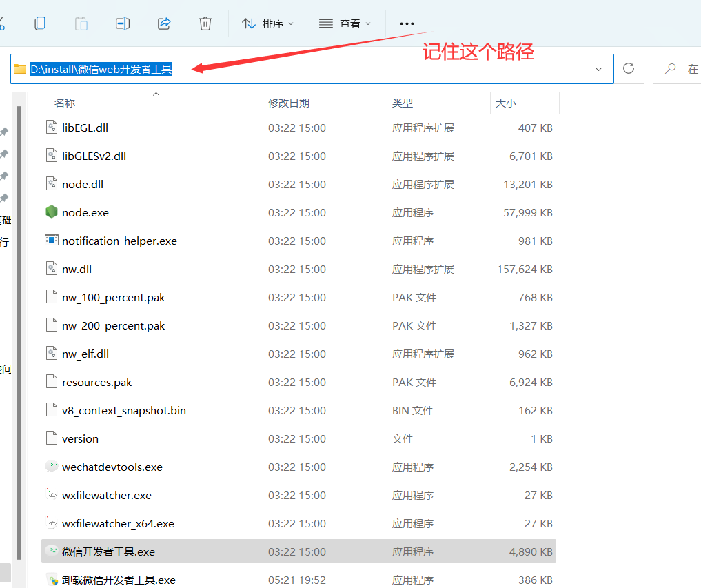Click wechatdevtools.exe file name
Screen dimensions: 701x588
(112, 467)
